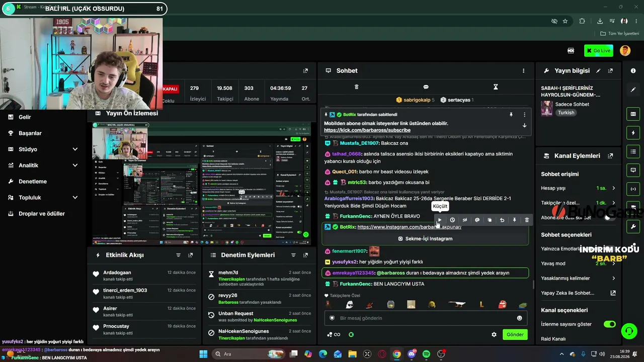Click the chat bubble icon in right sidebar
This screenshot has width=644, height=362.
tap(633, 170)
